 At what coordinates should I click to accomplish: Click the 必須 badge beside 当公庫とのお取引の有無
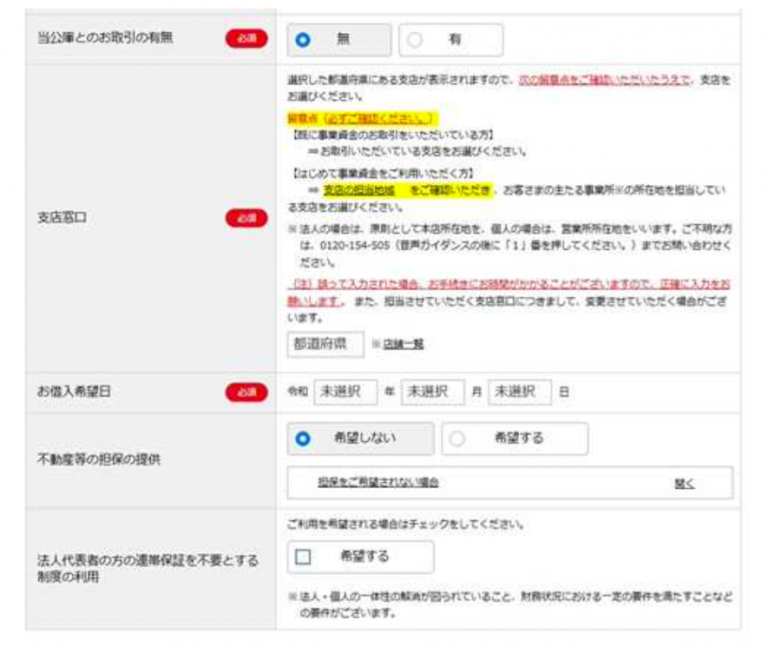click(246, 39)
